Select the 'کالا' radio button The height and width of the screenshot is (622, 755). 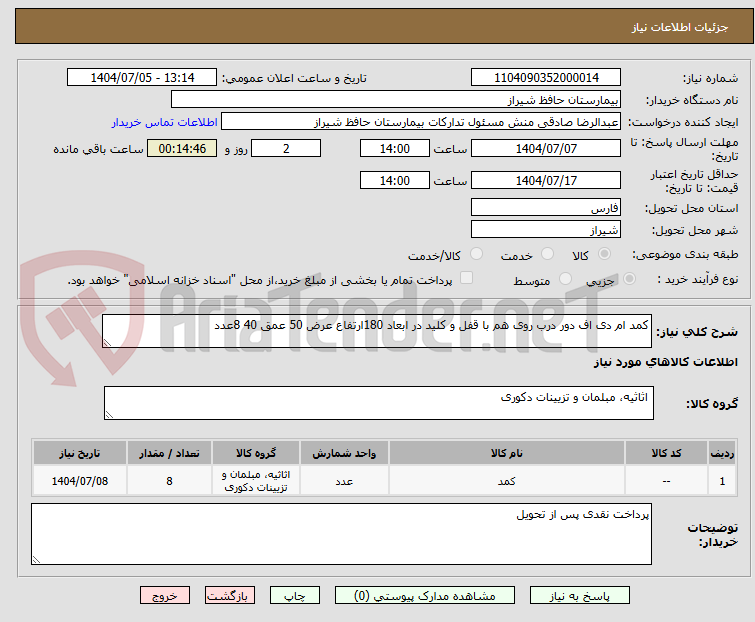point(606,255)
